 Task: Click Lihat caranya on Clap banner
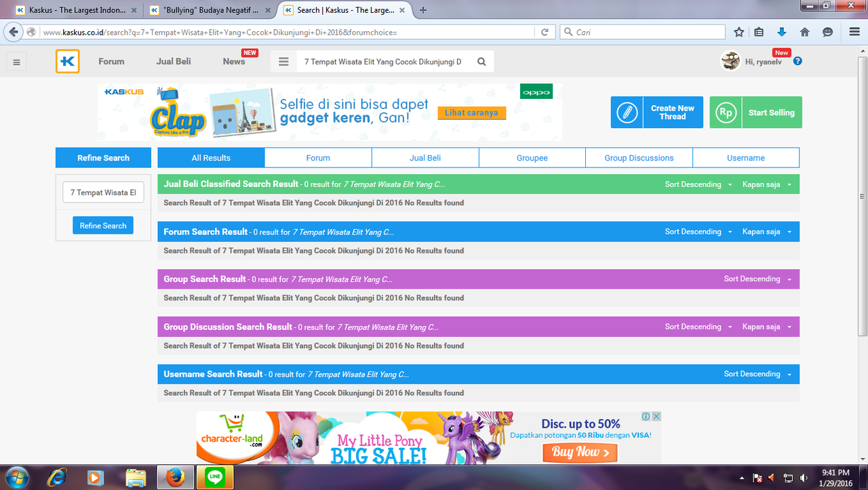(472, 113)
